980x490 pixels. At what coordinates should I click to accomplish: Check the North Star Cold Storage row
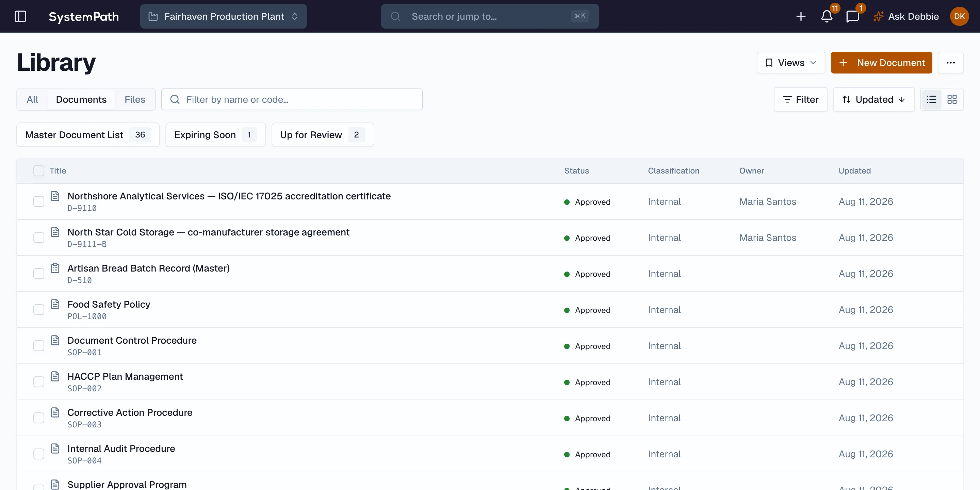coord(39,238)
